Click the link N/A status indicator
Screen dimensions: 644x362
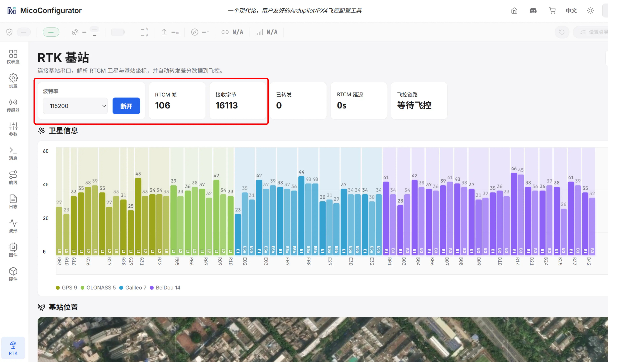[232, 32]
